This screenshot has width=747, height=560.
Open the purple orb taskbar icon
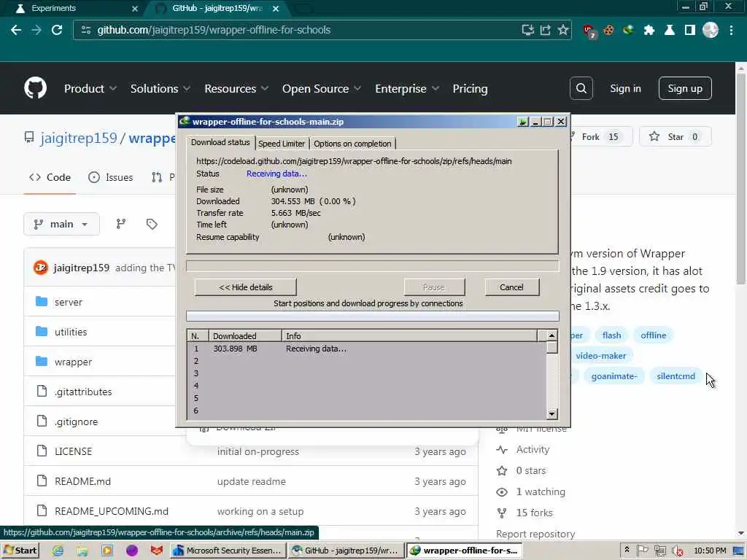pyautogui.click(x=132, y=551)
